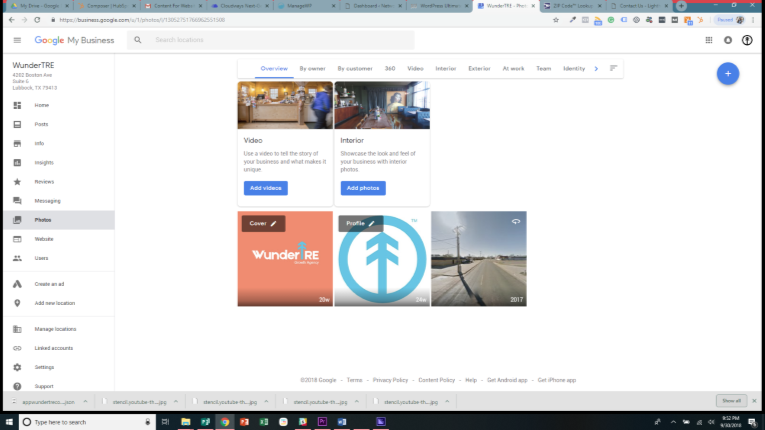Switch to the Exterior tab

(479, 69)
